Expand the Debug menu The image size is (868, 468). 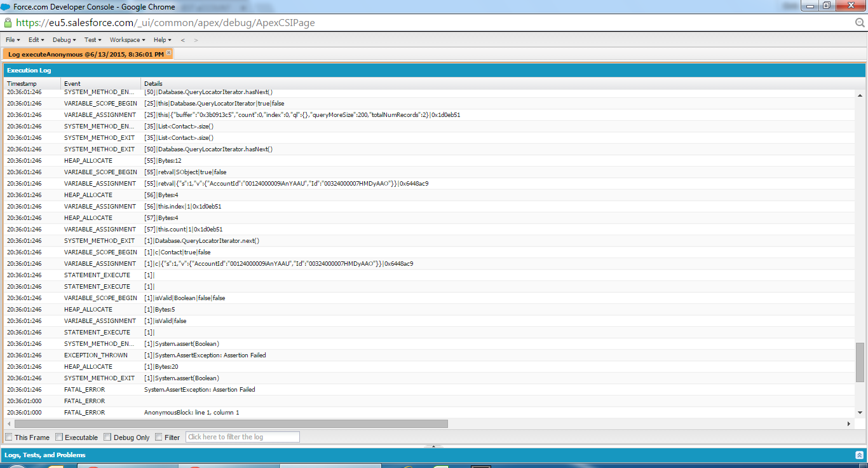point(64,40)
